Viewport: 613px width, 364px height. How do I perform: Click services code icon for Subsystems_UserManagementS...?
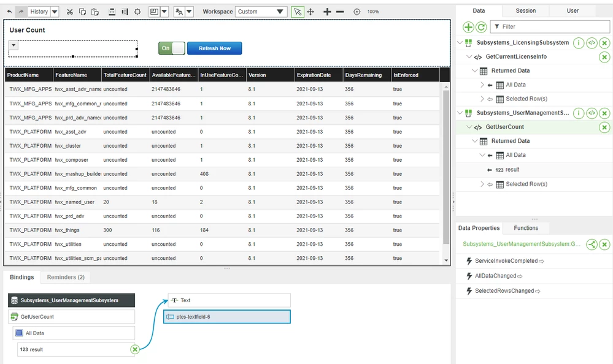coord(592,113)
